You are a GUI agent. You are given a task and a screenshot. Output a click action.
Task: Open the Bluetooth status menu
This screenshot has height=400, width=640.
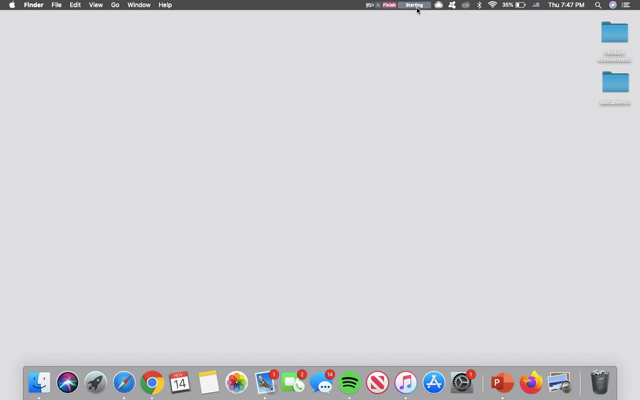click(479, 5)
